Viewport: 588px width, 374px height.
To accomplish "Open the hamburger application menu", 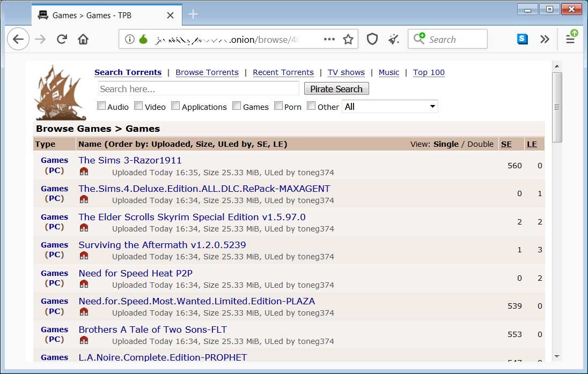I will (570, 39).
